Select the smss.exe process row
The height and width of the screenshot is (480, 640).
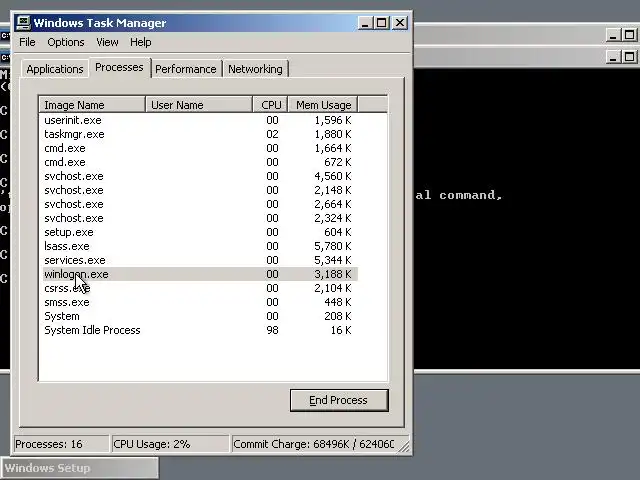(199, 302)
